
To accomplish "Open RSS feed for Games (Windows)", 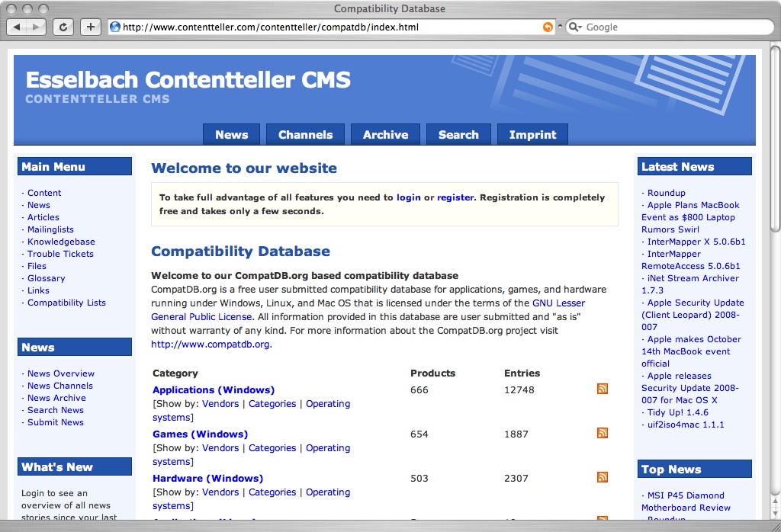I will [603, 433].
